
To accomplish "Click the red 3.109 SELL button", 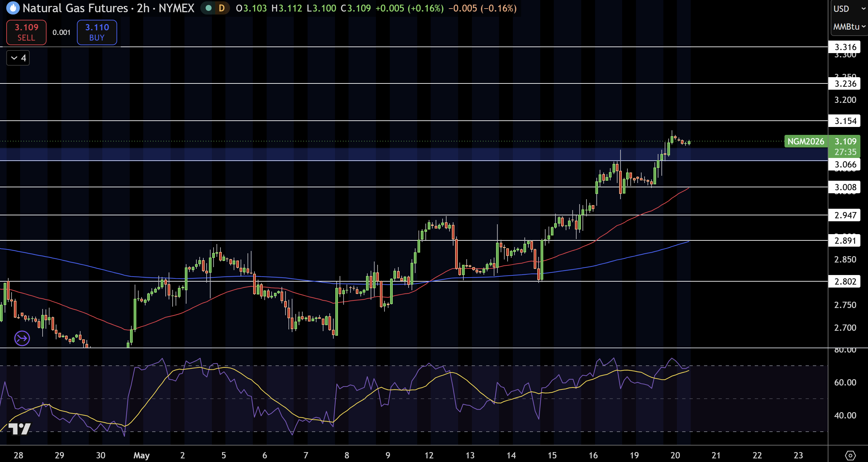I will point(26,32).
